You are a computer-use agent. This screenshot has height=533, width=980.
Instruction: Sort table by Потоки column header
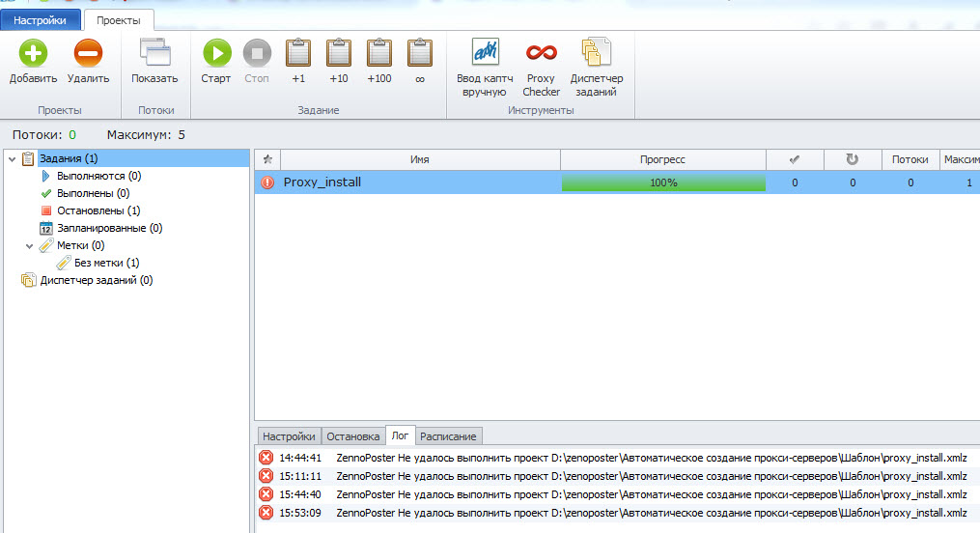pyautogui.click(x=910, y=159)
